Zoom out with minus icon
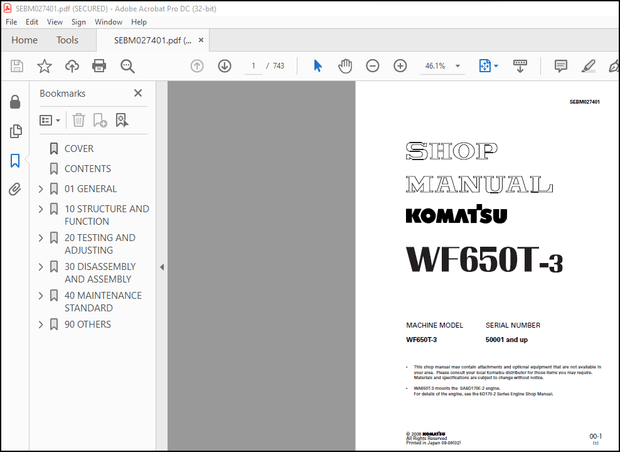620x452 pixels. click(372, 66)
